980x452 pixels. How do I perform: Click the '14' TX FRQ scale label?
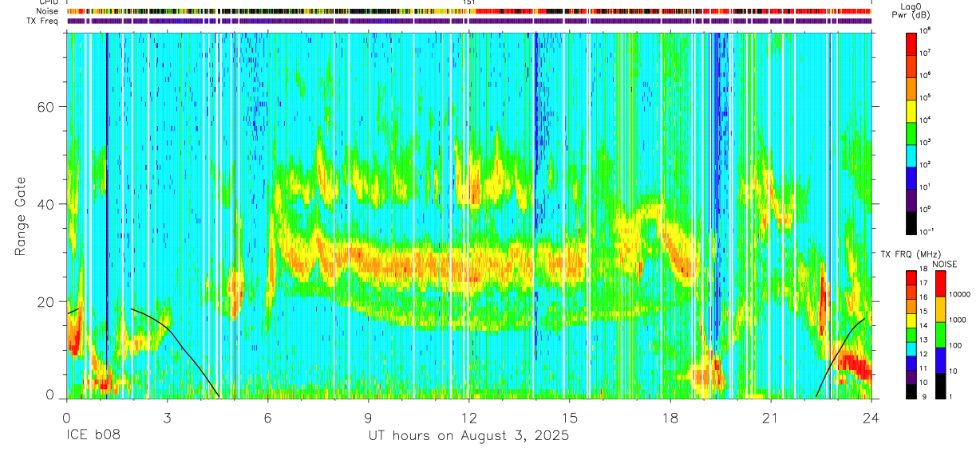click(925, 325)
